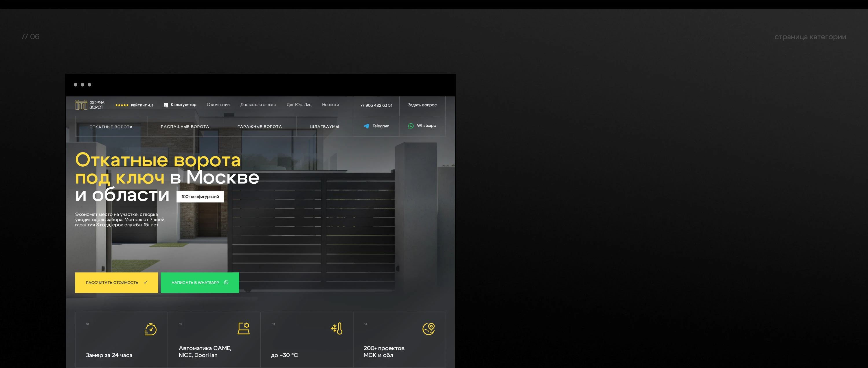This screenshot has width=868, height=368.
Task: Click the 100+ конфигураций badge
Action: tap(200, 196)
